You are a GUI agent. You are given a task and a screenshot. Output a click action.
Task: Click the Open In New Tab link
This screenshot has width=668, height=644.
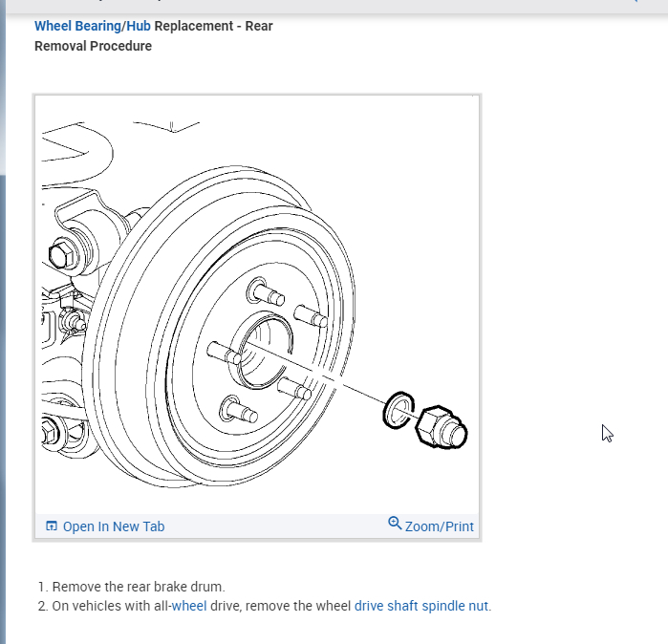[114, 526]
